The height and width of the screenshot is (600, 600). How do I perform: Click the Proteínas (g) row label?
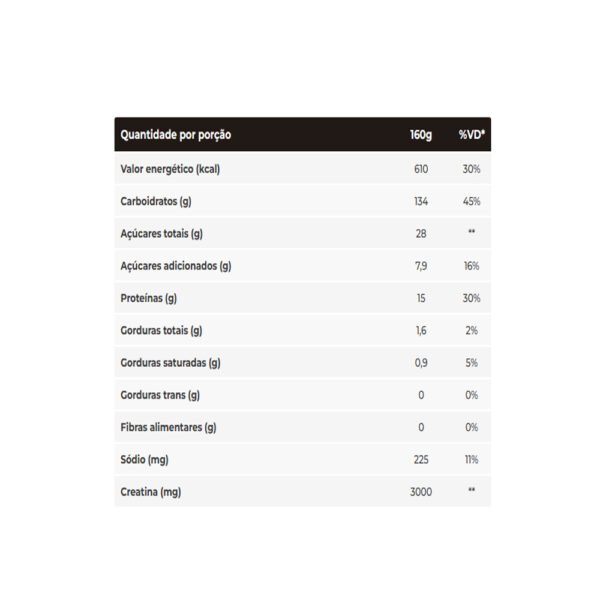[x=148, y=298]
